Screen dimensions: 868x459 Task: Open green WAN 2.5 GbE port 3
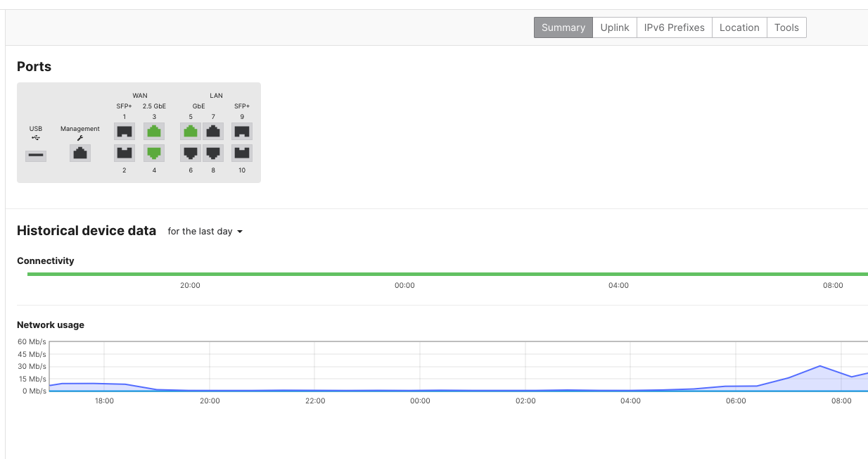[x=154, y=131]
